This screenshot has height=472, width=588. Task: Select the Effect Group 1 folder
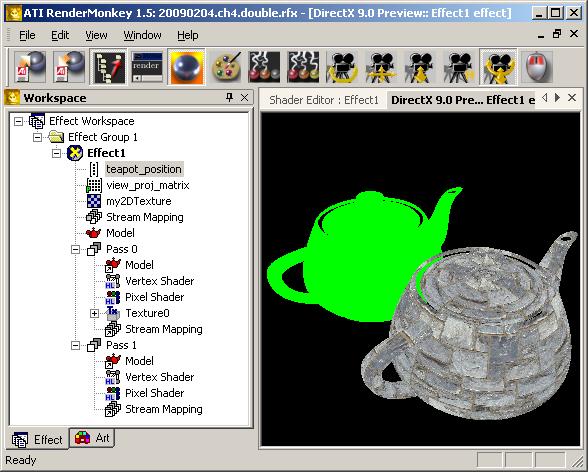coord(103,137)
